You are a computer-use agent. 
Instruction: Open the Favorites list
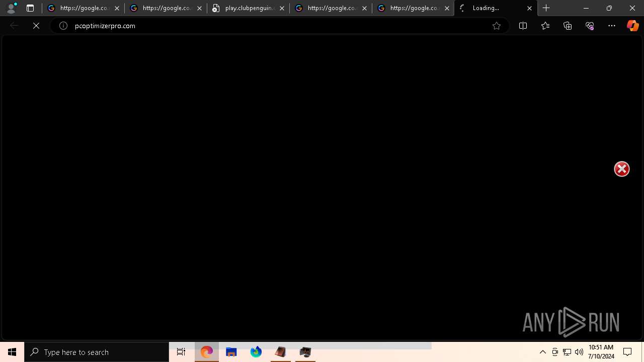tap(545, 26)
